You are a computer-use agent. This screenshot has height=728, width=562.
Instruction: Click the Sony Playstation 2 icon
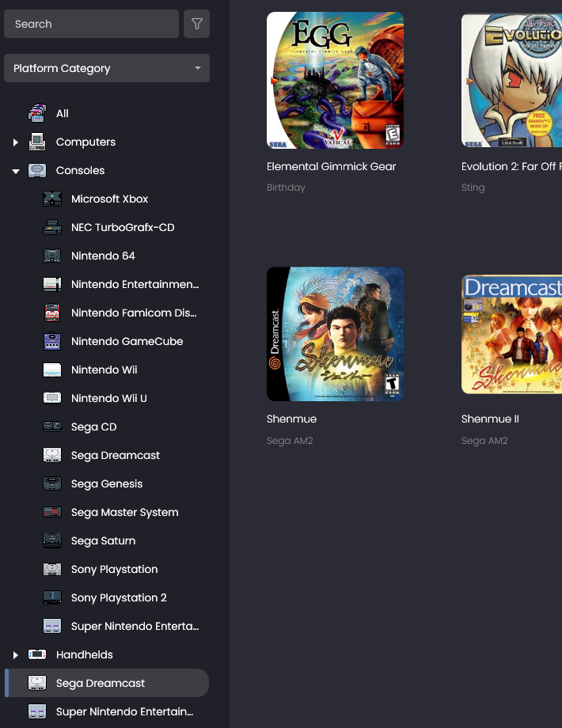tap(52, 598)
